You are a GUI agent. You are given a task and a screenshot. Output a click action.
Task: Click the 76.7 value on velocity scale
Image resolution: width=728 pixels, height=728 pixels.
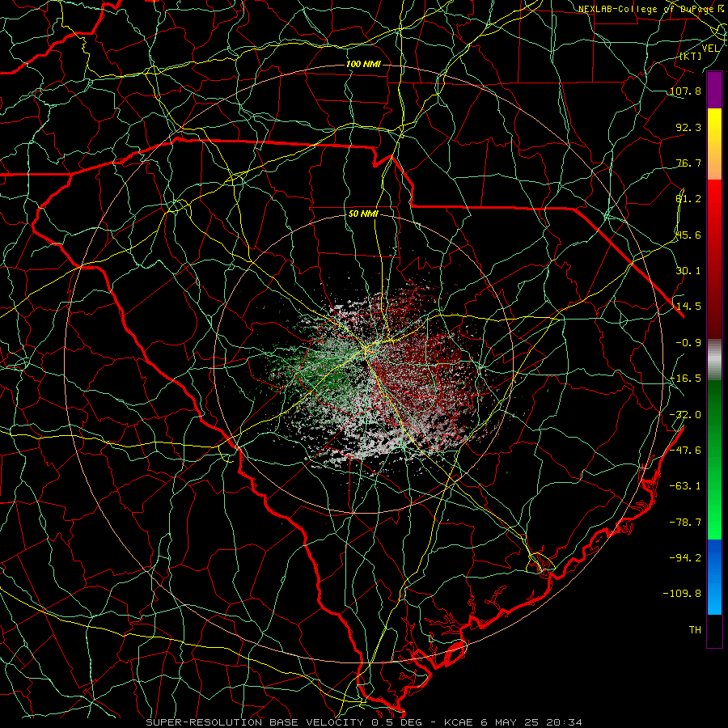688,163
